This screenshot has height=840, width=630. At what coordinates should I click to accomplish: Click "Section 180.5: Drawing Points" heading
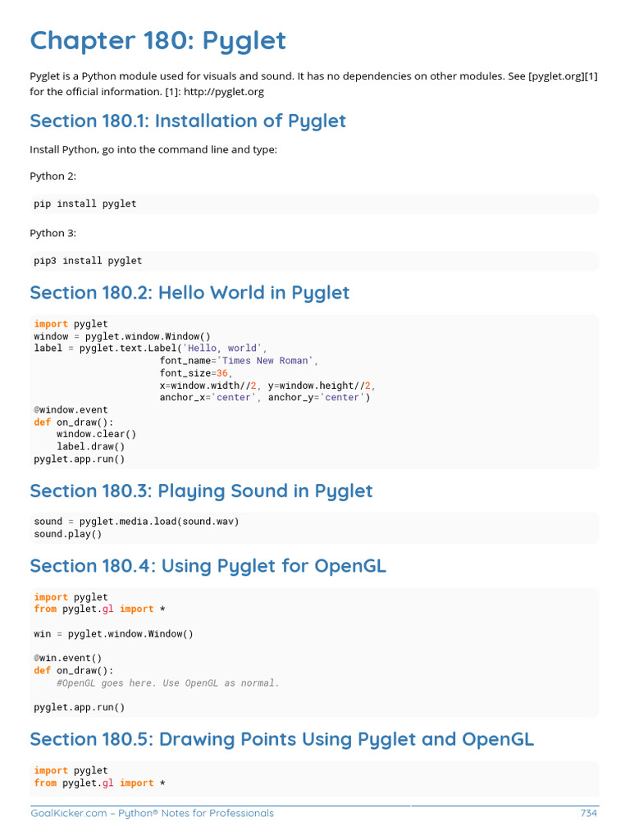pos(281,739)
